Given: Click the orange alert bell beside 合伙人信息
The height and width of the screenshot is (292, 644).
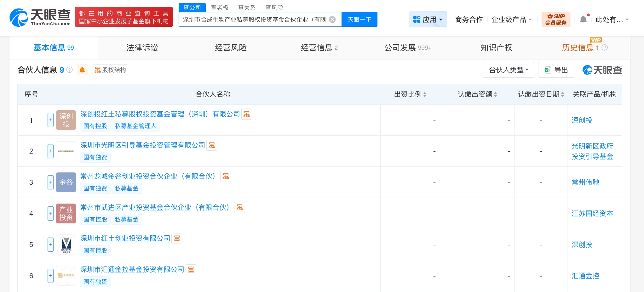Looking at the screenshot, I should [82, 70].
